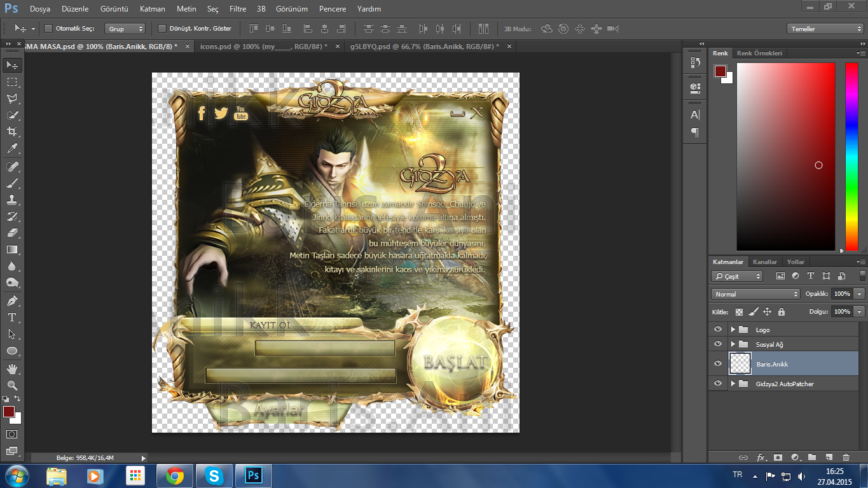Open the collapsed History panel icon
Image resolution: width=868 pixels, height=488 pixels.
click(x=695, y=62)
